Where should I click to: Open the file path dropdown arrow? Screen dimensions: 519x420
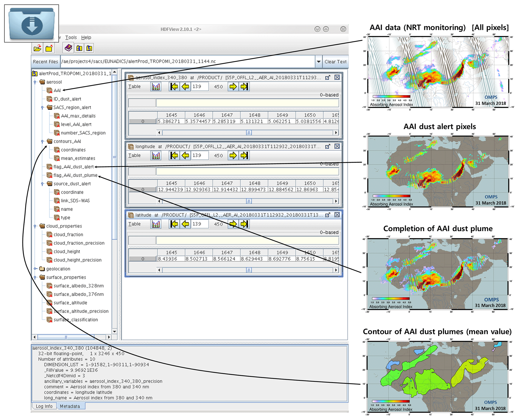[x=318, y=61]
